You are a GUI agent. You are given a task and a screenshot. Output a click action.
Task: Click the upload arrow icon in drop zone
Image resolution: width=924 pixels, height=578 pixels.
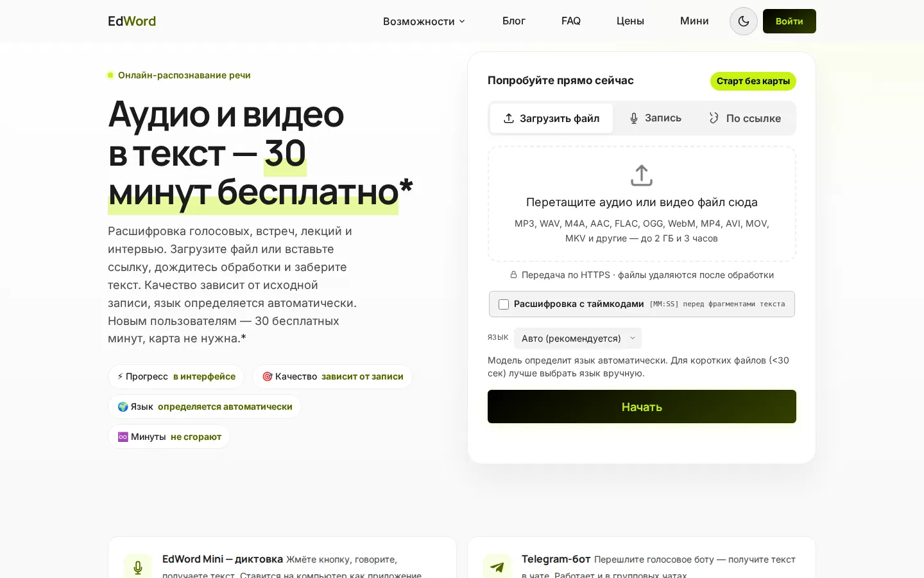(642, 175)
